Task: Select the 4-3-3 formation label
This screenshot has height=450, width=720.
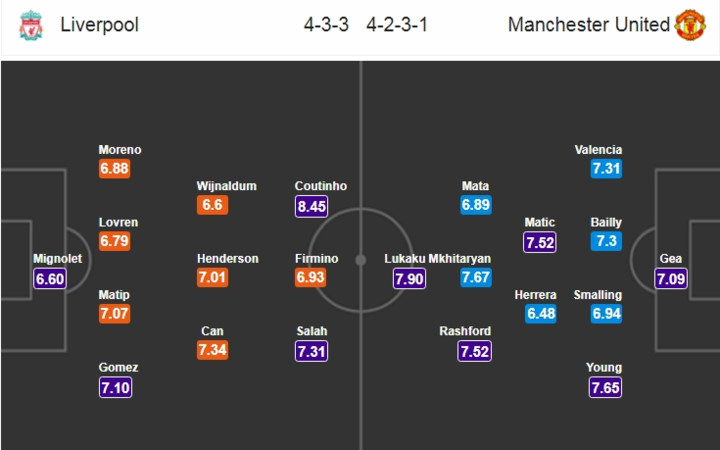Action: click(326, 25)
